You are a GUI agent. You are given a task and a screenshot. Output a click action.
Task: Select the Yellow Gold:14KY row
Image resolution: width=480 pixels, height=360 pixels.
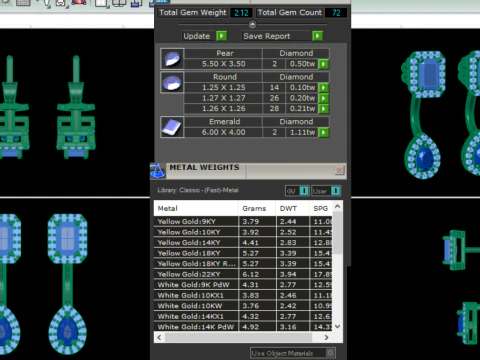coord(243,242)
